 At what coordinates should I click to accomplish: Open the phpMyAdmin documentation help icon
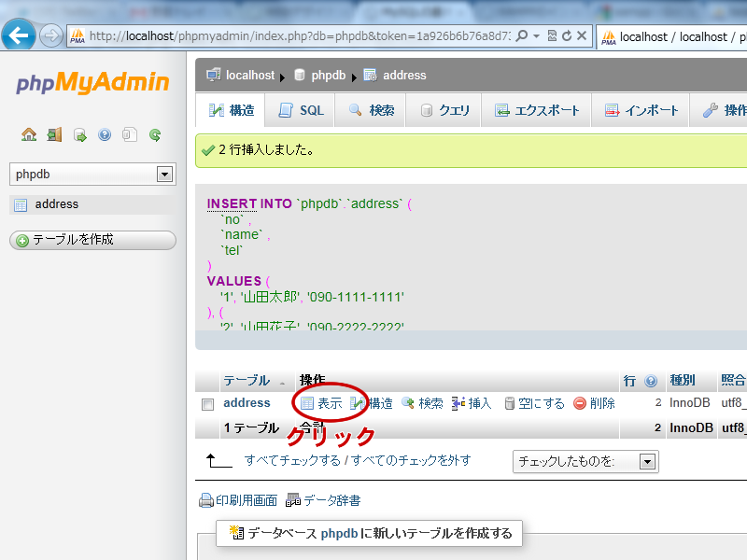click(x=105, y=134)
